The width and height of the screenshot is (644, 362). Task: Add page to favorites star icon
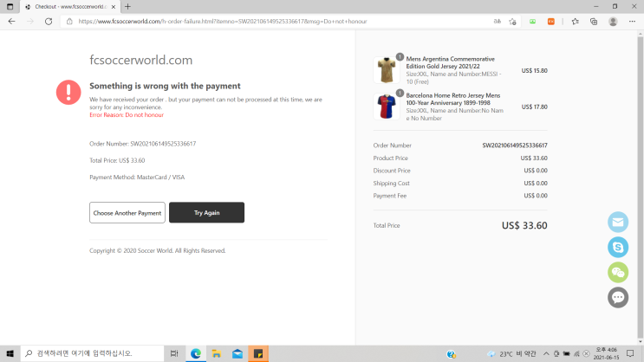coord(512,22)
